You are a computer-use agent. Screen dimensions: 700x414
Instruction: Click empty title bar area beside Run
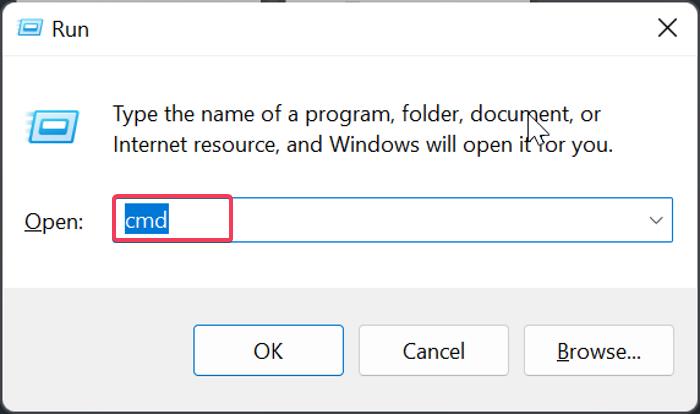350,28
